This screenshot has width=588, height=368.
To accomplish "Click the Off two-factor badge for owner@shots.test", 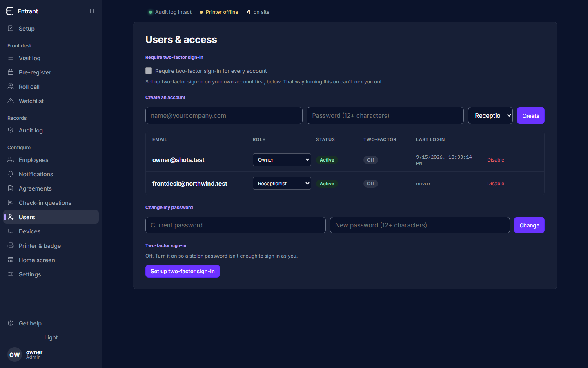I will click(x=370, y=160).
